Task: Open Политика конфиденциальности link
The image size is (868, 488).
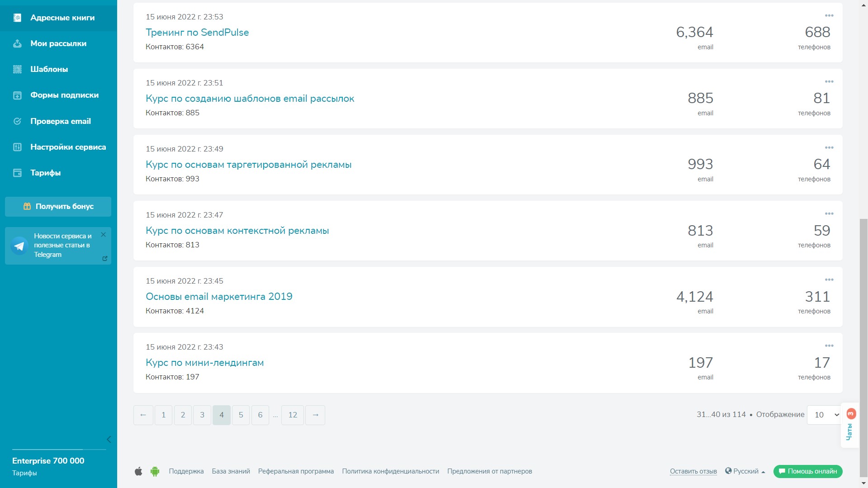Action: click(390, 471)
